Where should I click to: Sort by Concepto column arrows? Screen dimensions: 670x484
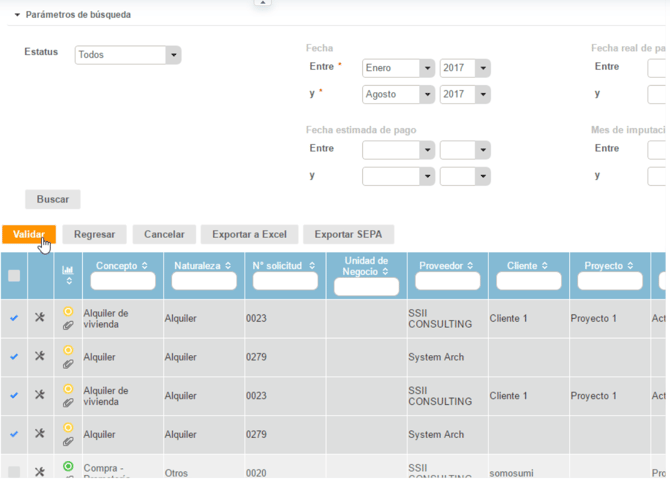(144, 266)
